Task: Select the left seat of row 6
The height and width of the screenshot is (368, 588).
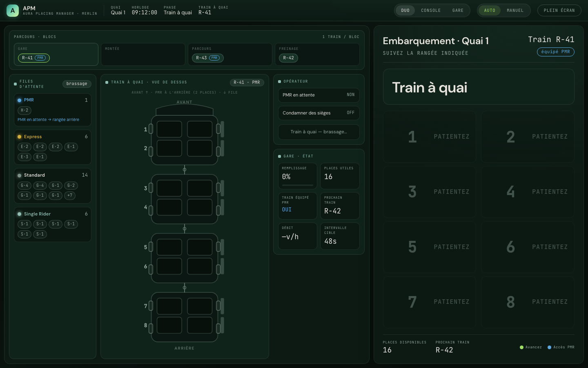Action: click(169, 266)
